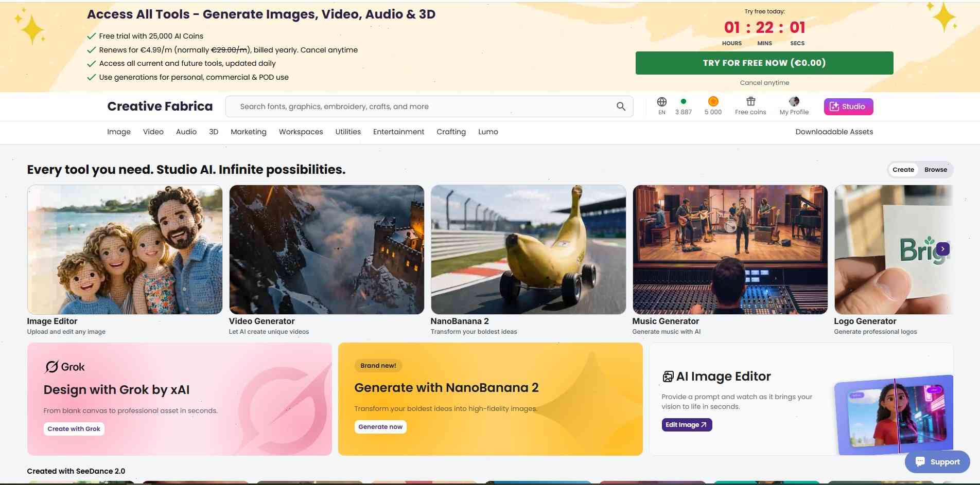Open the Music Generator studio thumbnail
980x485 pixels.
pos(730,249)
